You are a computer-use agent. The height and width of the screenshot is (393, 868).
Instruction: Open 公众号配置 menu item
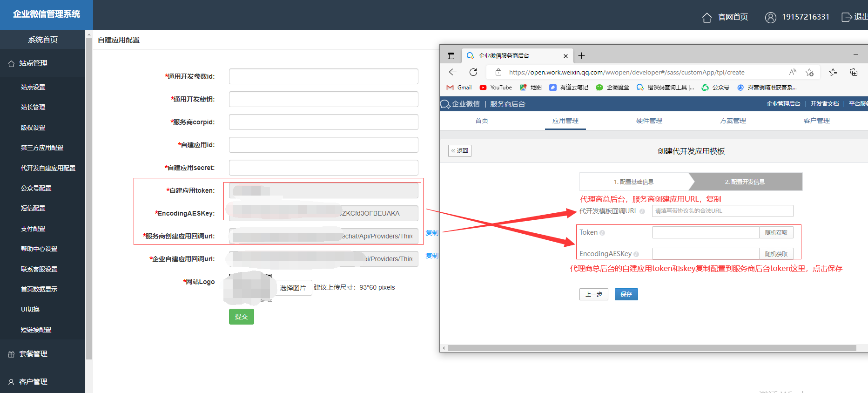36,189
